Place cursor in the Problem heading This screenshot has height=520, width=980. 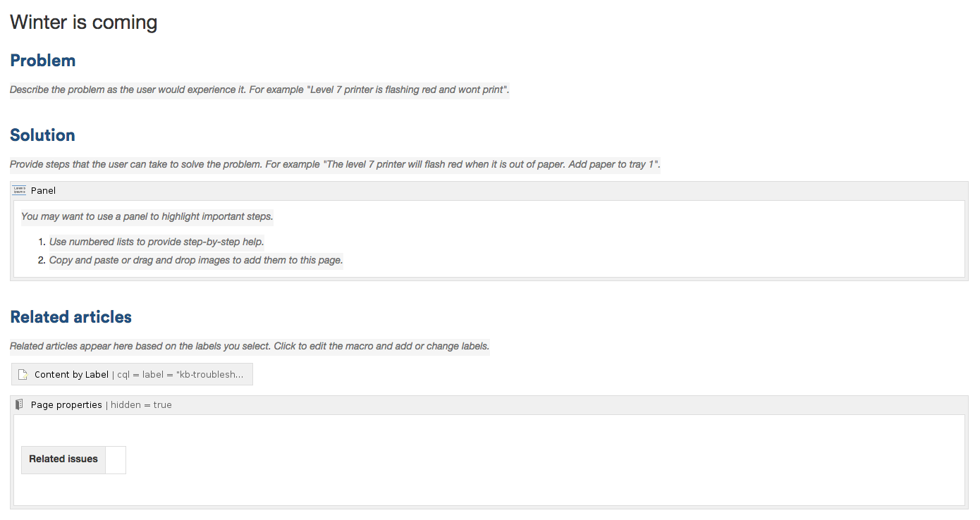pos(43,61)
